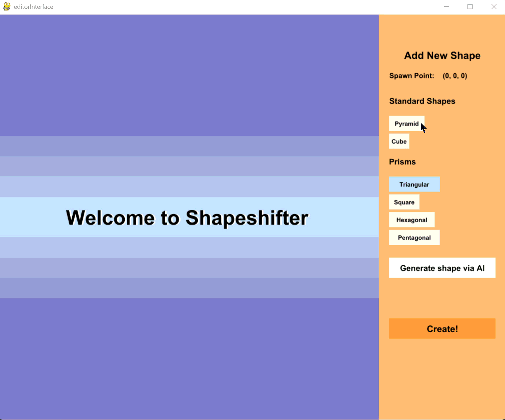Minimize the editorInterface window

(x=447, y=7)
